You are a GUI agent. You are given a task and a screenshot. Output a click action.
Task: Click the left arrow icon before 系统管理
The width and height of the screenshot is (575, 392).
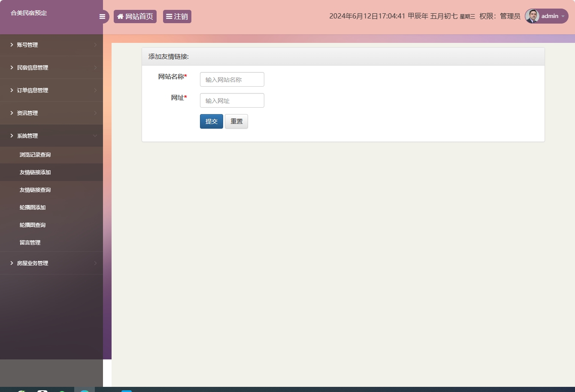12,136
